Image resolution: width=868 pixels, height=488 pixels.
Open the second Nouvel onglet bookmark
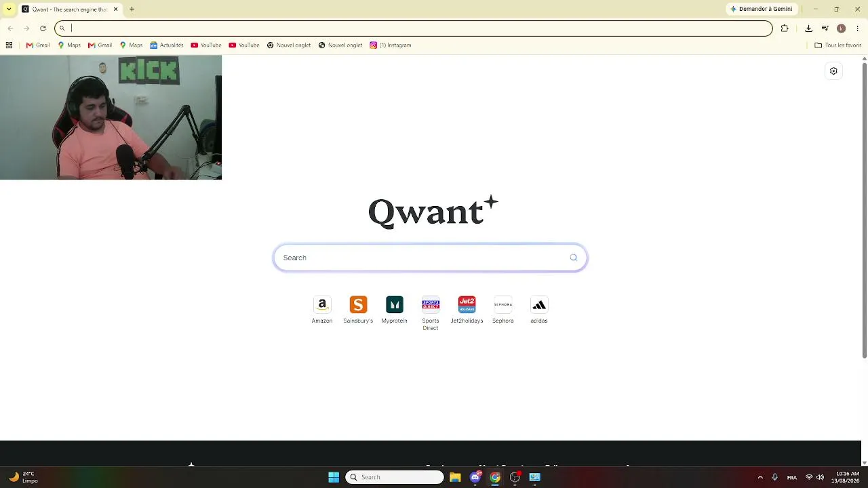tap(340, 45)
